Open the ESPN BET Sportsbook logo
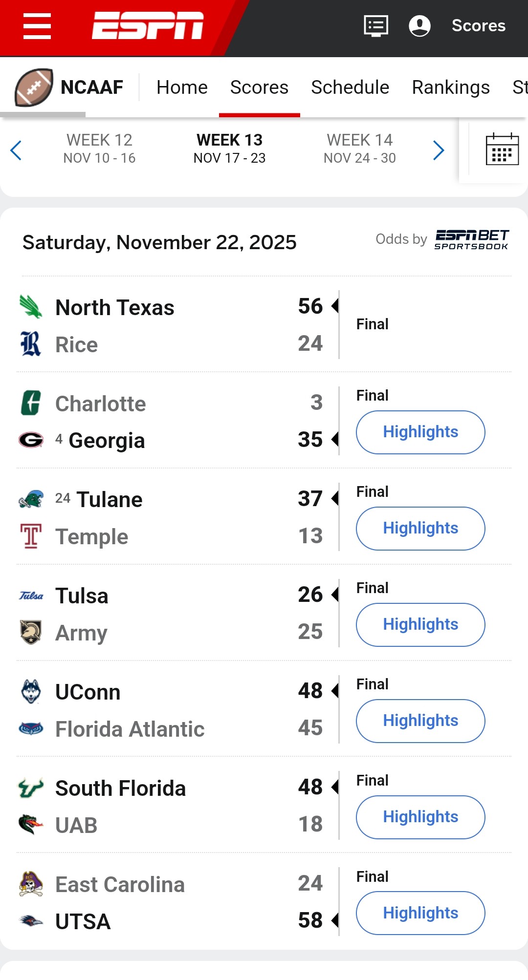This screenshot has width=528, height=980. click(x=471, y=239)
